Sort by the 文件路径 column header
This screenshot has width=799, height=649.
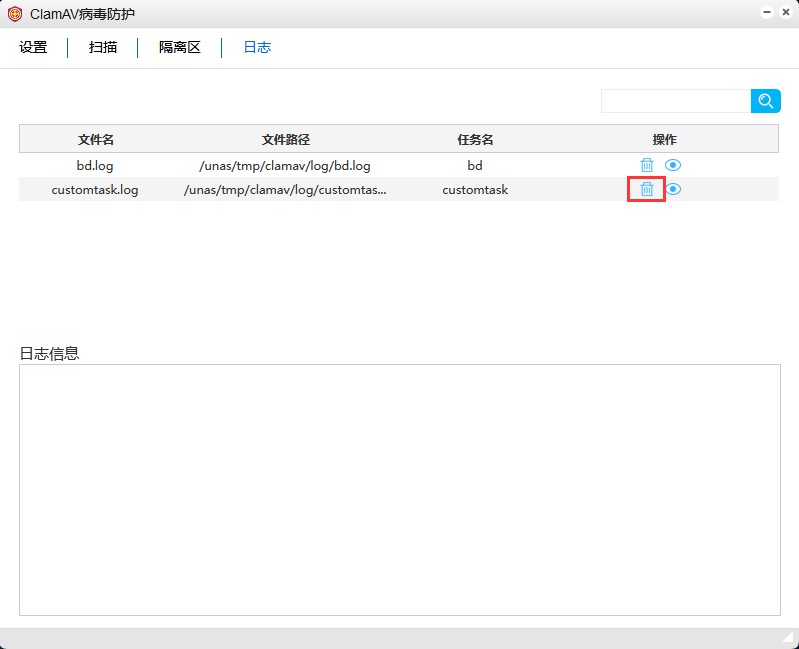tap(285, 139)
